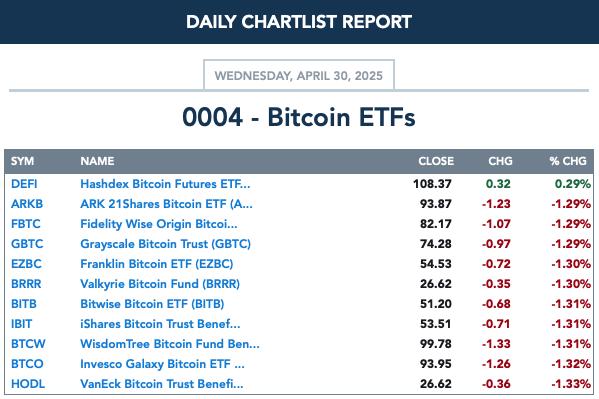
Task: Select the GBTC ticker symbol
Action: click(27, 243)
